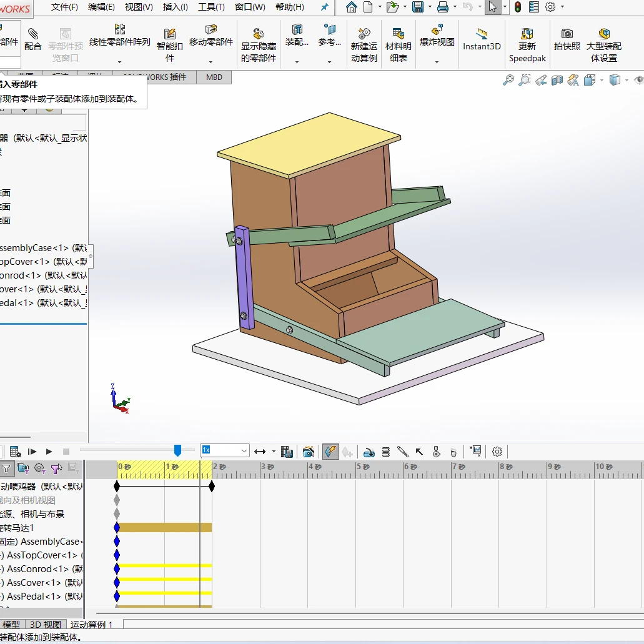Click the Print icon

[x=442, y=7]
